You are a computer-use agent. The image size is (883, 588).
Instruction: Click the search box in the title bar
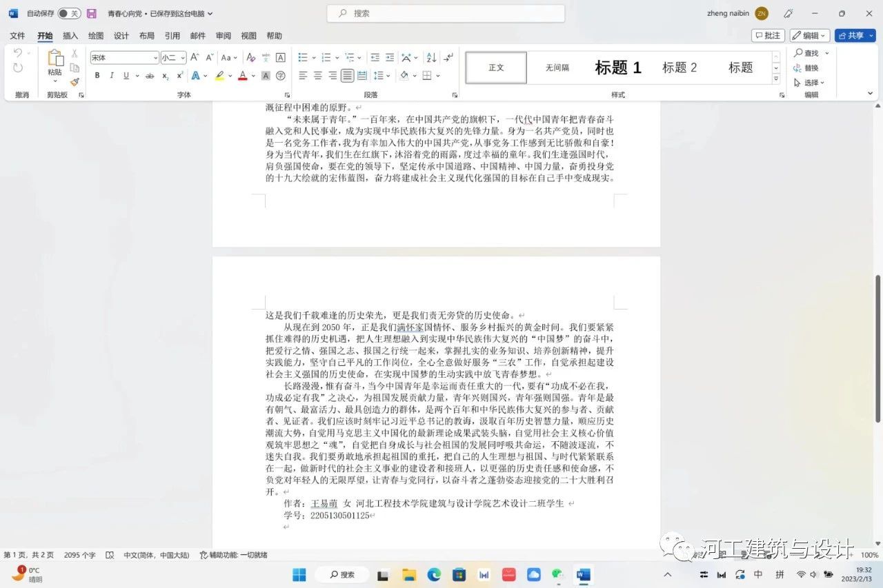[446, 13]
